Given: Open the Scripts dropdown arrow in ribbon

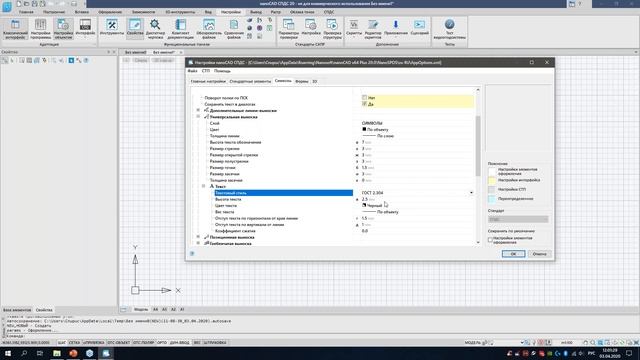Looking at the screenshot, I should (354, 37).
